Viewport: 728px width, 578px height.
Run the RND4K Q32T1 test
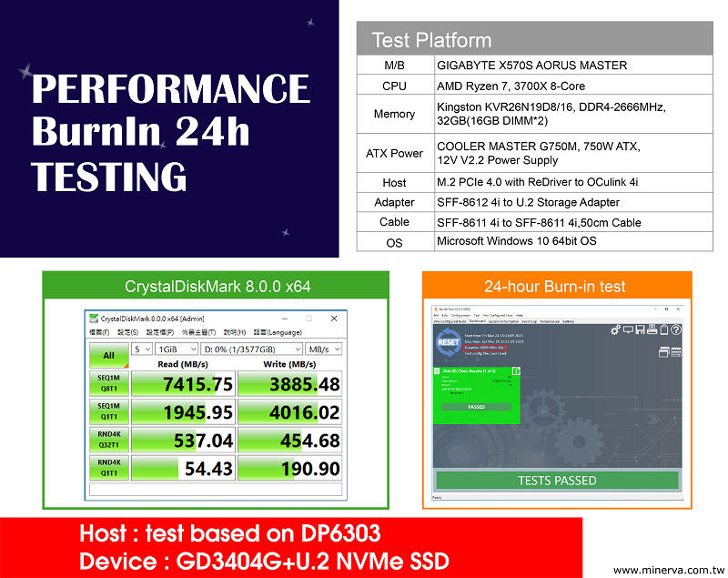point(108,440)
